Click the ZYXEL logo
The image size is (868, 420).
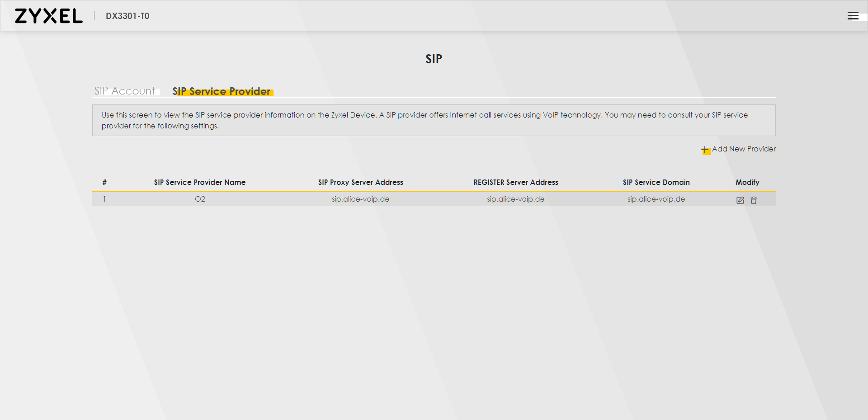49,16
